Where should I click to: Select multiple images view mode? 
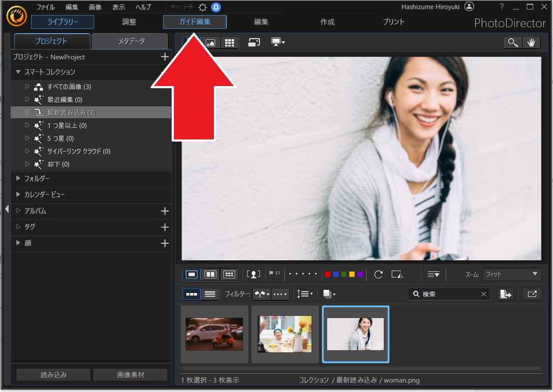pos(229,274)
